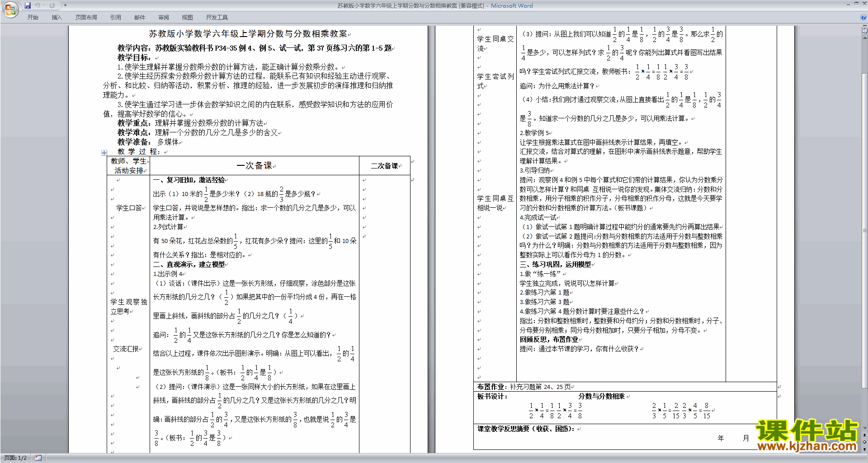
Task: Click the Save icon in Quick Access
Action: click(28, 5)
